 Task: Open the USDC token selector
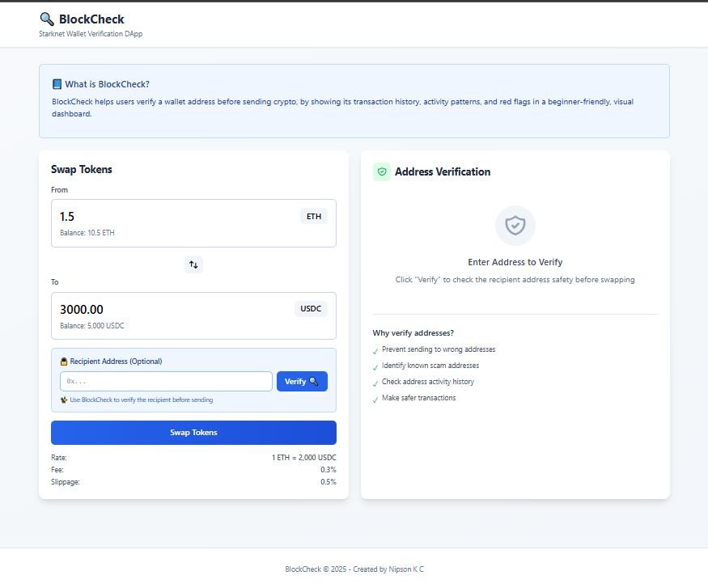(311, 308)
